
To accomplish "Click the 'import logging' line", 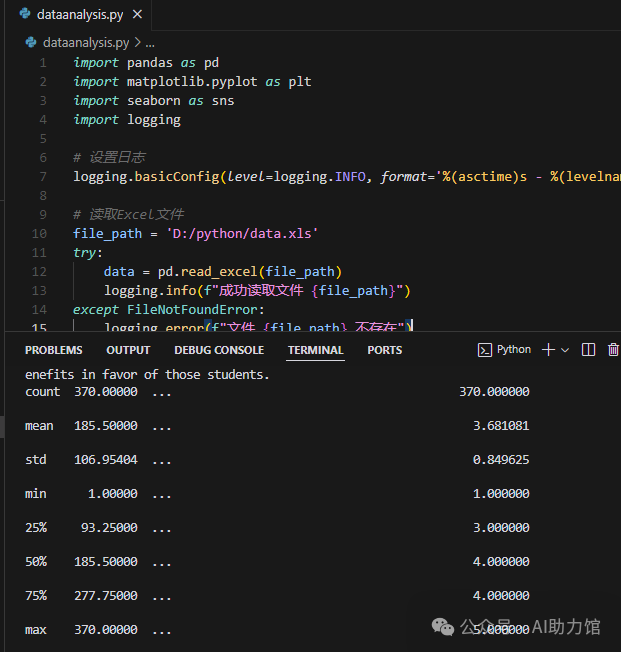I will coord(127,120).
